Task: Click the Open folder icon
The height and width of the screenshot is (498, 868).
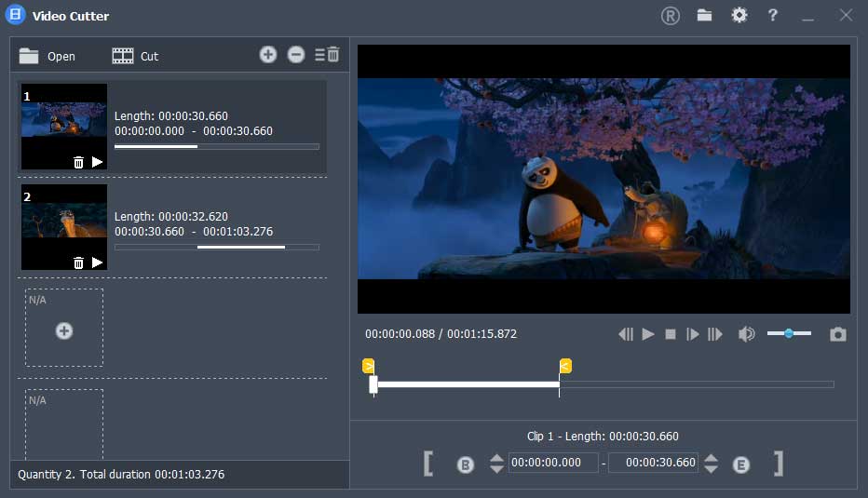Action: [29, 56]
